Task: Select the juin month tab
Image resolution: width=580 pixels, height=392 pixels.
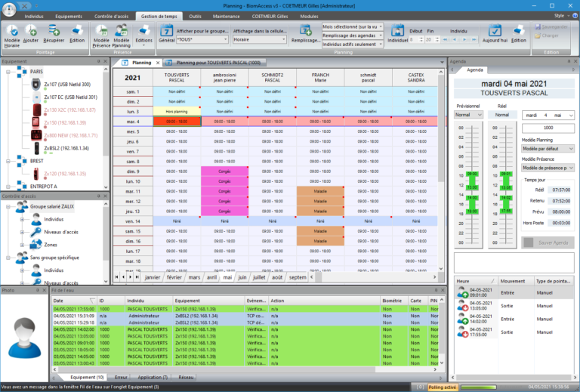Action: click(242, 277)
